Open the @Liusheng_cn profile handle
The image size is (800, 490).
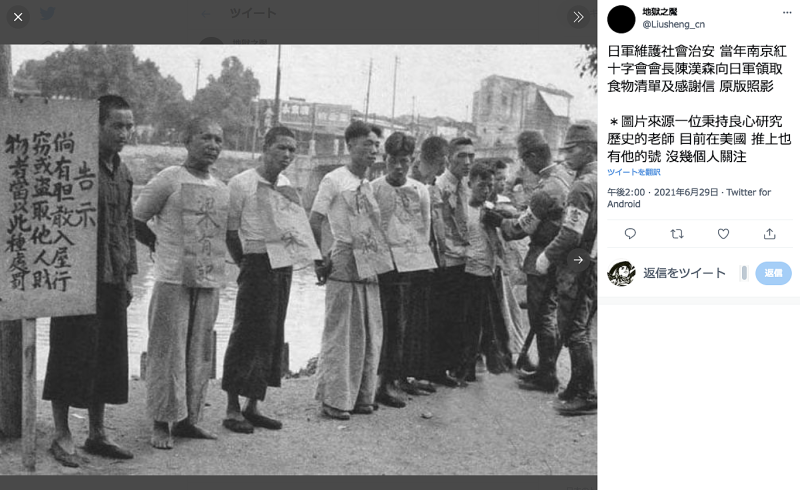click(673, 24)
